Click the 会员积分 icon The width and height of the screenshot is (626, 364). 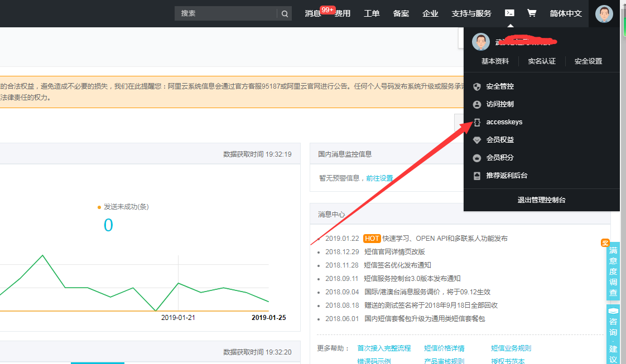point(476,158)
